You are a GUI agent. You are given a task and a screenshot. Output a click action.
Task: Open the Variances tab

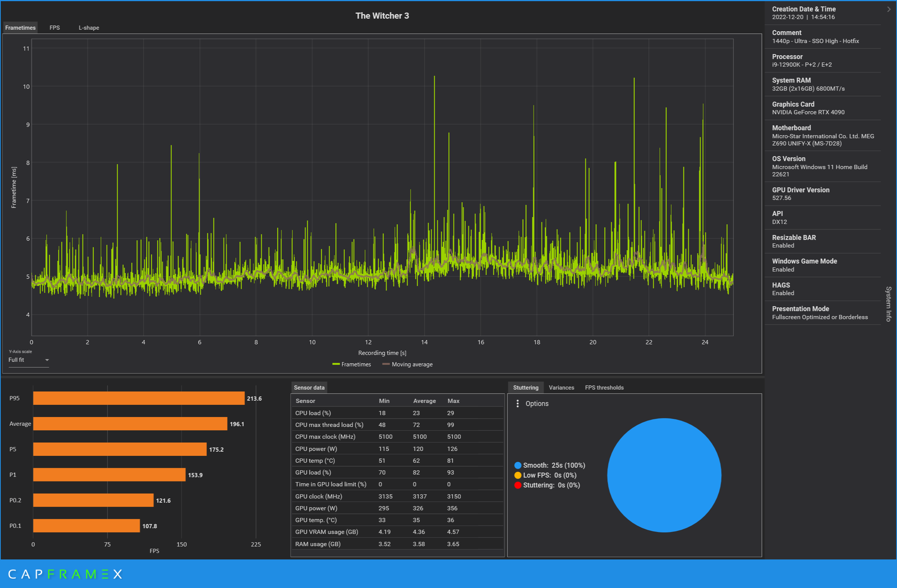(561, 388)
